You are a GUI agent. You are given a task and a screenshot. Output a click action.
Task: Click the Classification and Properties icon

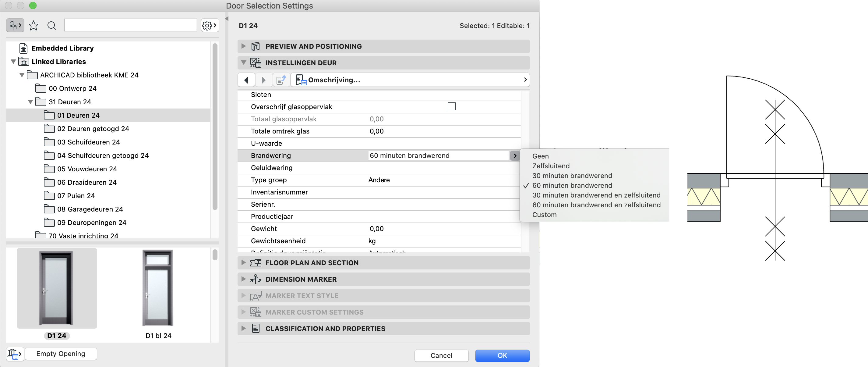click(x=256, y=329)
